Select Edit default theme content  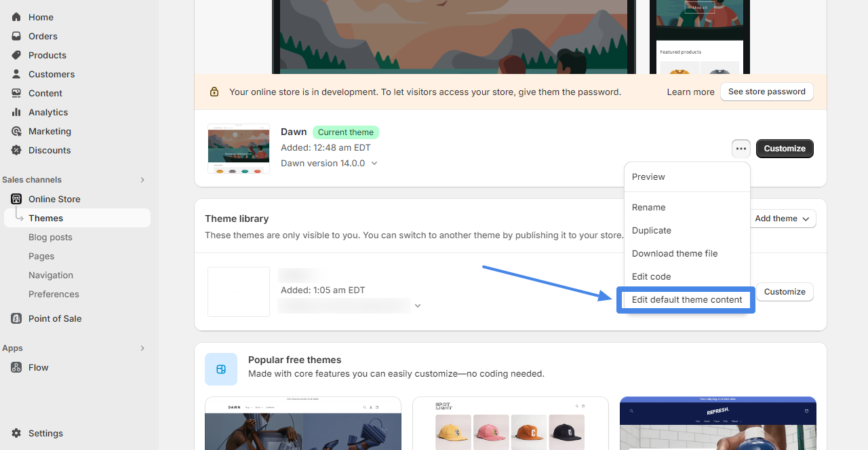tap(686, 299)
